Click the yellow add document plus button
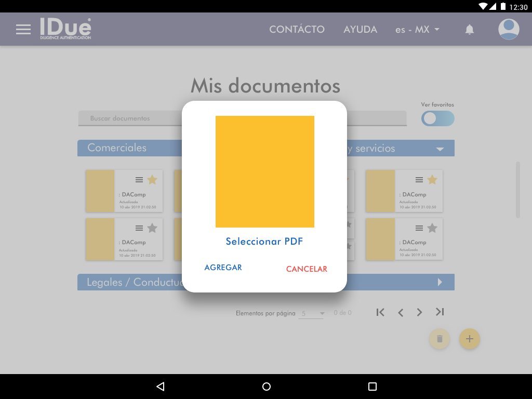Screen dimensions: 532x399 tap(469, 339)
